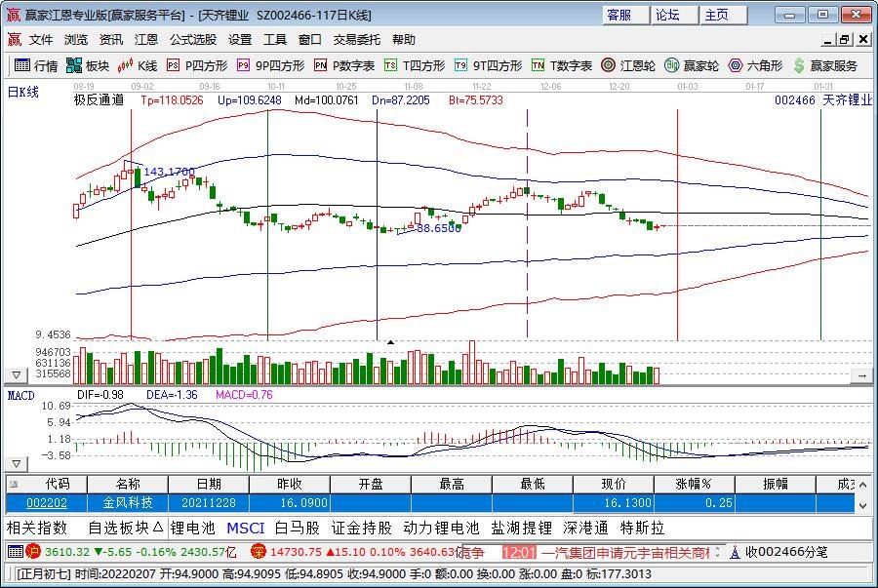Open the T数字表 tool
Image resolution: width=878 pixels, height=588 pixels.
click(x=562, y=65)
